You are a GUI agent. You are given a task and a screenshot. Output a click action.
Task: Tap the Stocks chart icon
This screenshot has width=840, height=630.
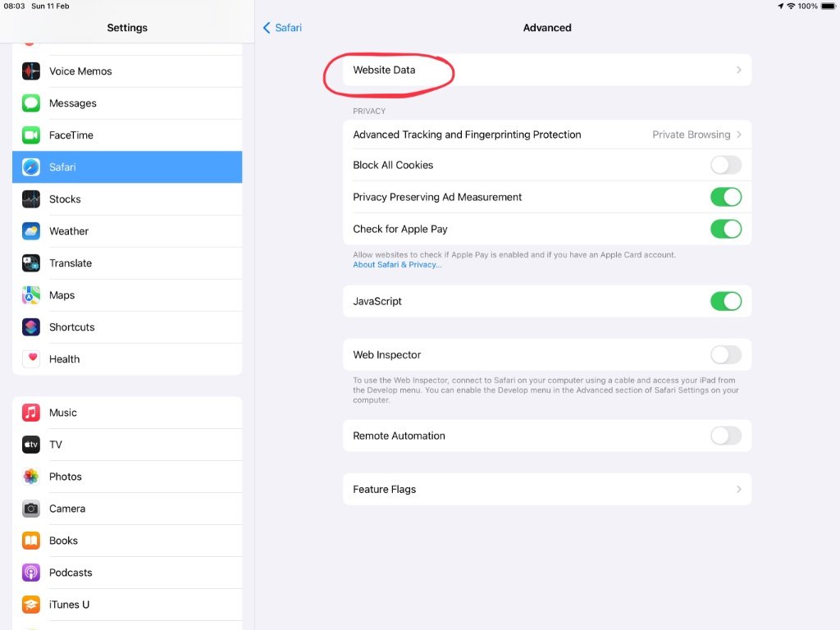(x=31, y=199)
